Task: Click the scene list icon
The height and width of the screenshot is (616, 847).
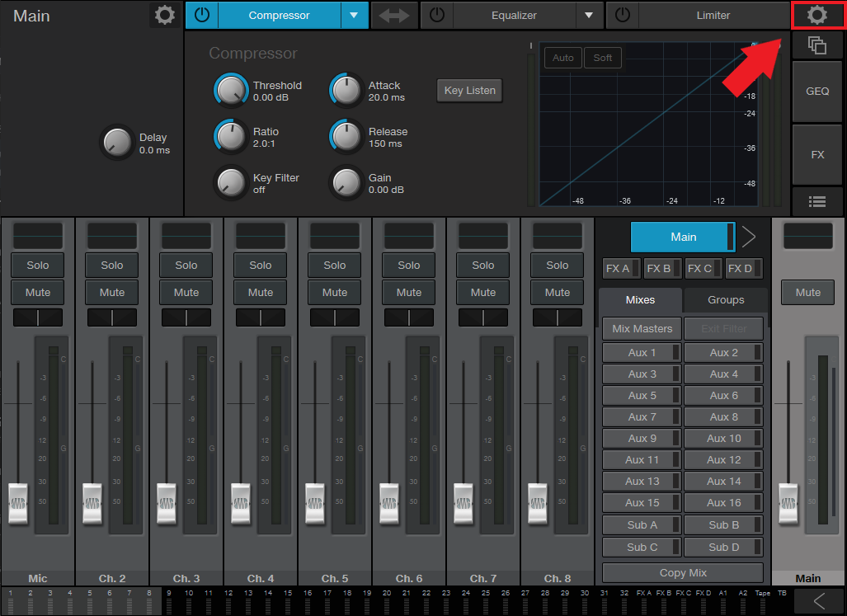Action: click(x=816, y=201)
